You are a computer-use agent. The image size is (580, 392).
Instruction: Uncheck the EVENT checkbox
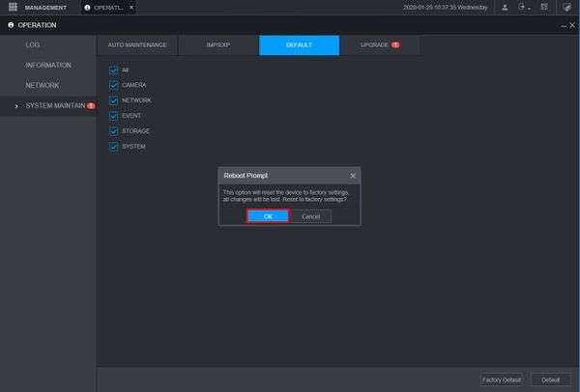113,116
